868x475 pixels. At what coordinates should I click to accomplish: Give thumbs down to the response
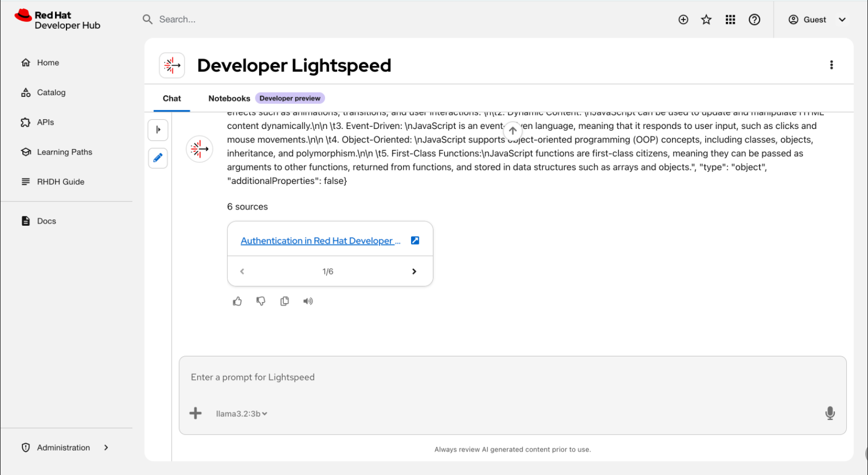pyautogui.click(x=261, y=301)
